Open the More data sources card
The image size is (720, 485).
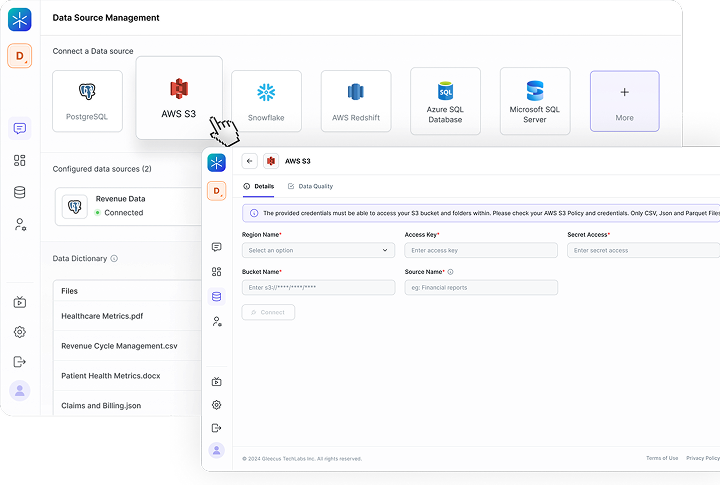(624, 101)
